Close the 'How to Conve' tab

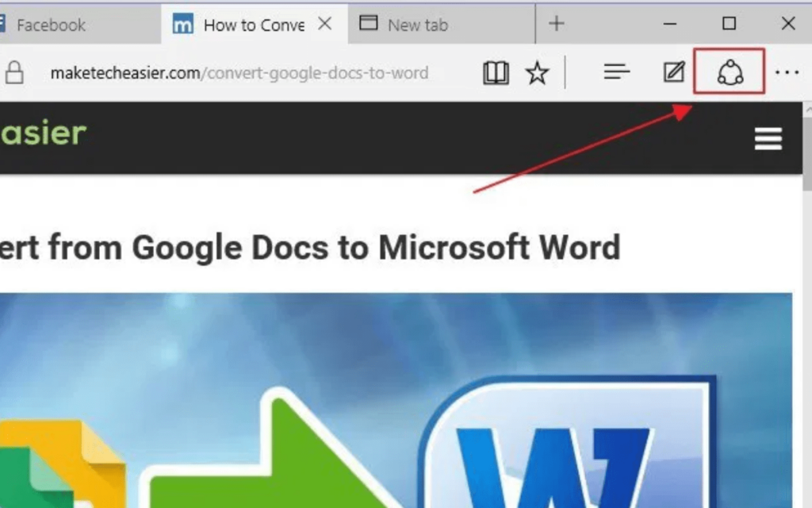coord(324,24)
